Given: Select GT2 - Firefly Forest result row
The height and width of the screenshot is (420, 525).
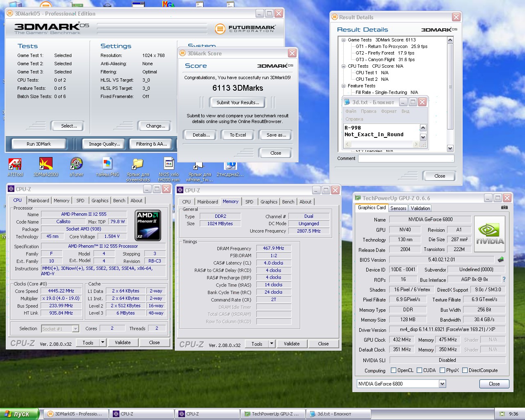Looking at the screenshot, I should point(385,53).
